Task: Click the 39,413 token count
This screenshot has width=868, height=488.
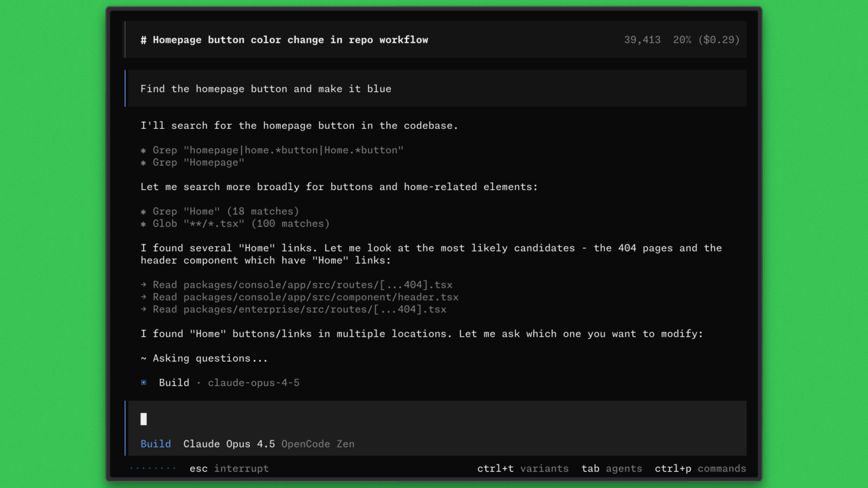Action: tap(642, 40)
